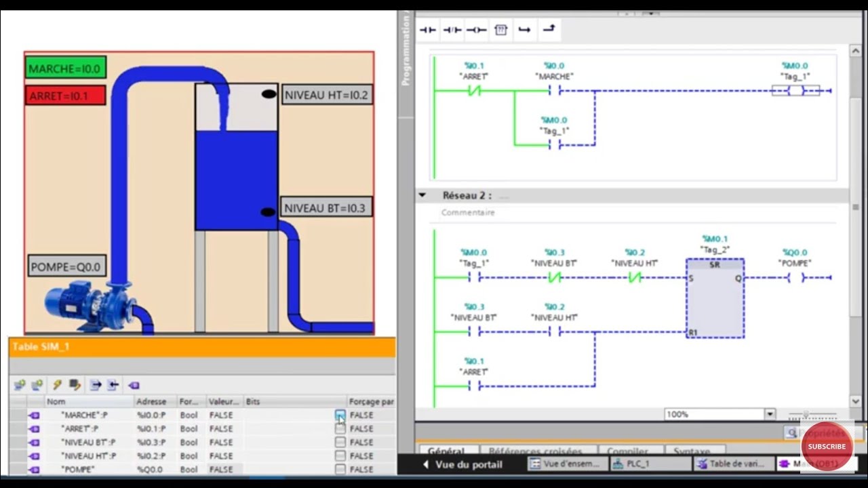
Task: Toggle the NIVEAU BT bit checkbox
Action: click(340, 442)
